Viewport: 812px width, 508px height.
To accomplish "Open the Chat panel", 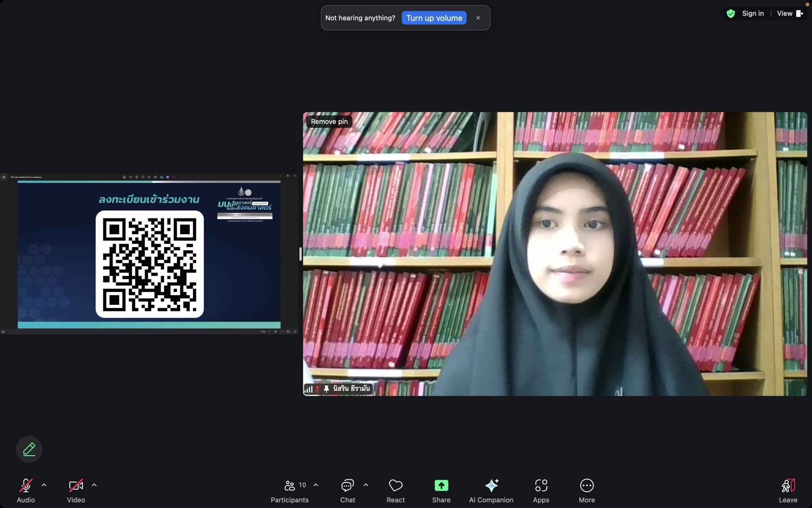I will click(347, 486).
